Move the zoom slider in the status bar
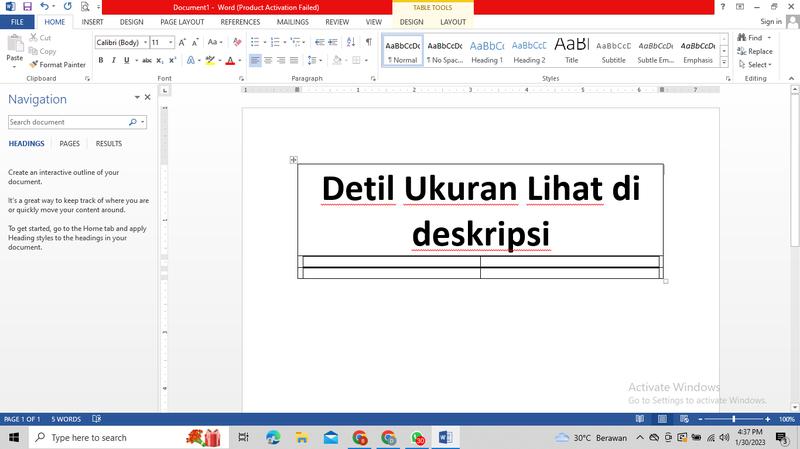The width and height of the screenshot is (800, 449). (x=734, y=419)
